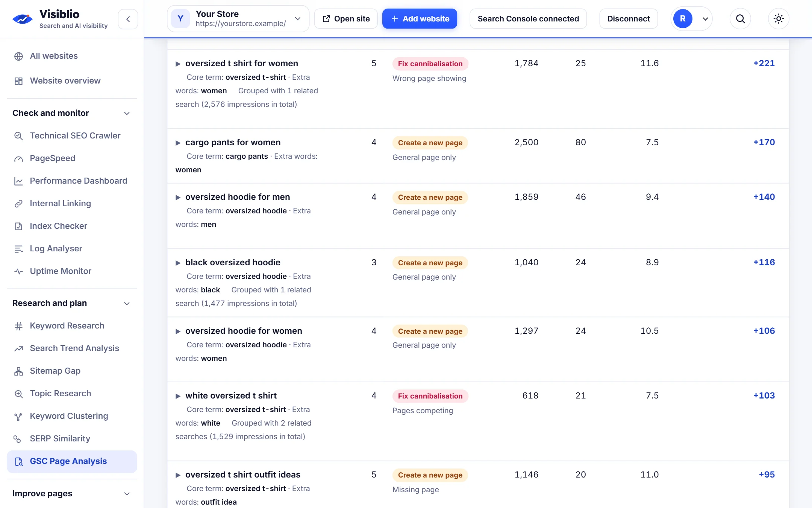The width and height of the screenshot is (812, 508).
Task: Open the account menu chevron beside avatar
Action: click(x=705, y=19)
